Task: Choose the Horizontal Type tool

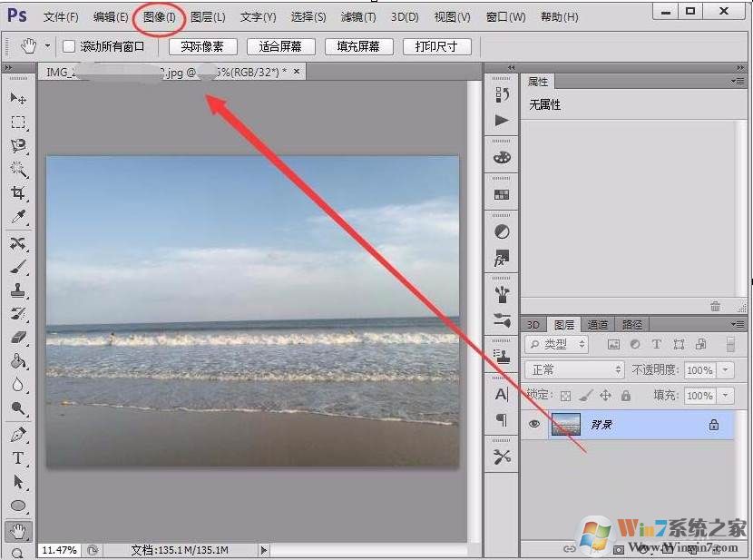Action: point(18,458)
